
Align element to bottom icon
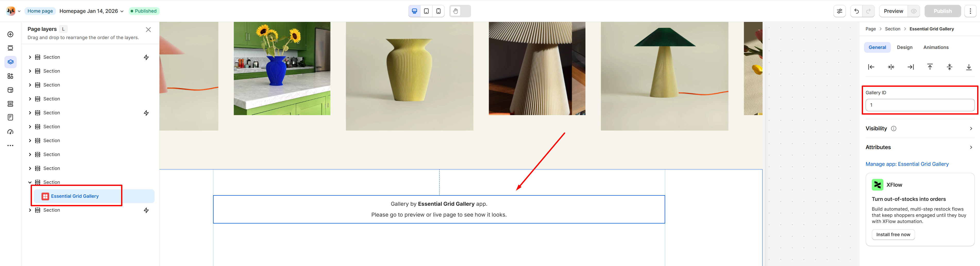coord(969,67)
